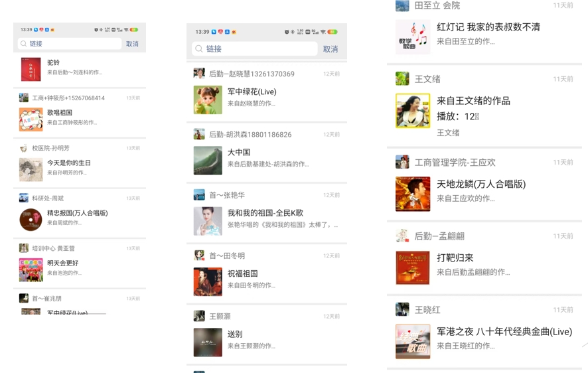The height and width of the screenshot is (373, 588).
Task: Open the 大中国 Great Wall thumbnail
Action: [x=208, y=161]
